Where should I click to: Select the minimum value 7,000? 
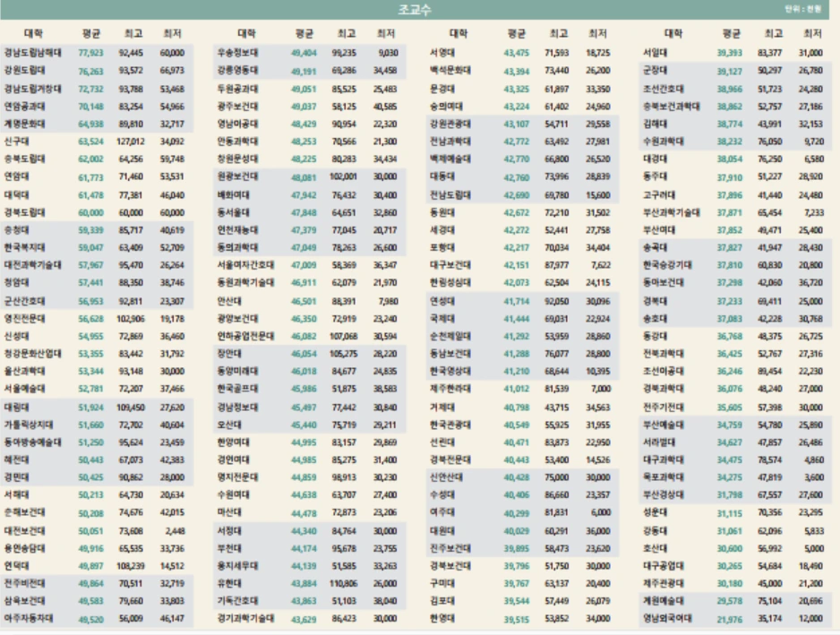click(601, 389)
